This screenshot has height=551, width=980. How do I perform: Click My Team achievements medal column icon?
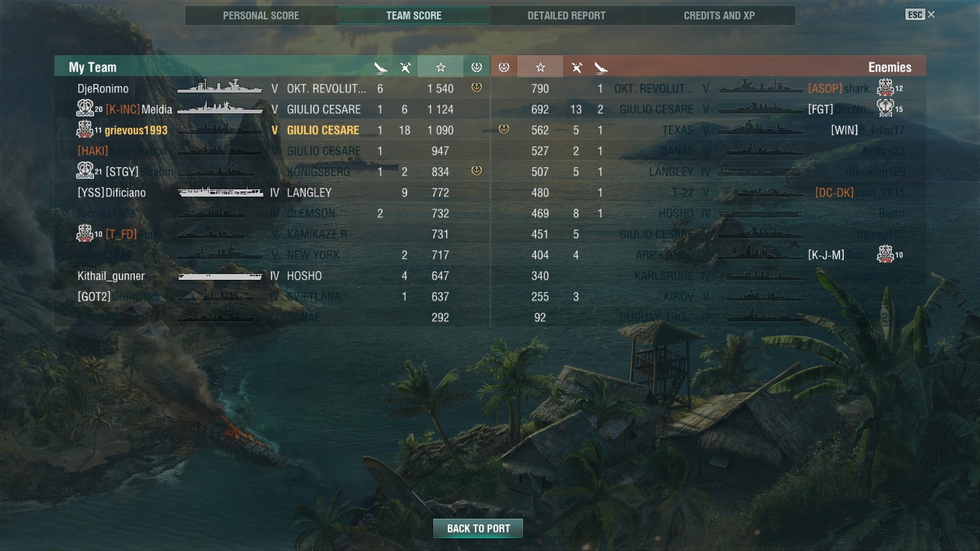(476, 67)
